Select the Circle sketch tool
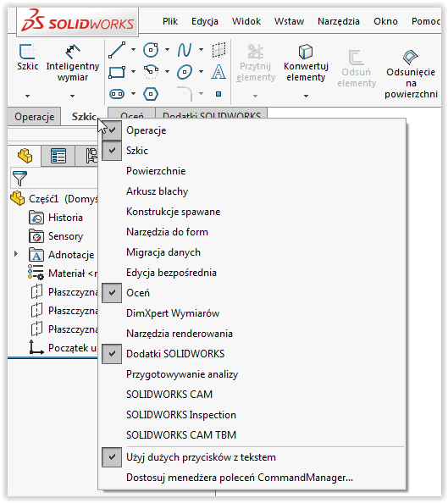 [151, 50]
